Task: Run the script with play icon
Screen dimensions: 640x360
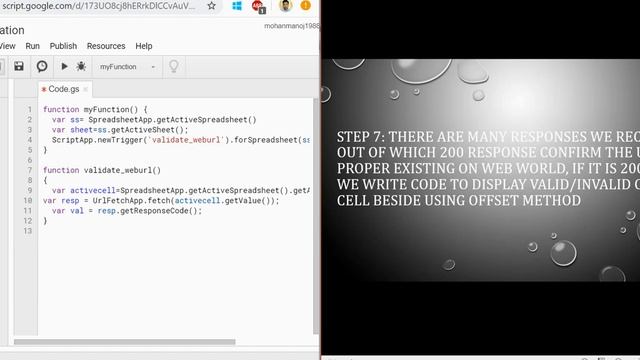Action: coord(64,66)
